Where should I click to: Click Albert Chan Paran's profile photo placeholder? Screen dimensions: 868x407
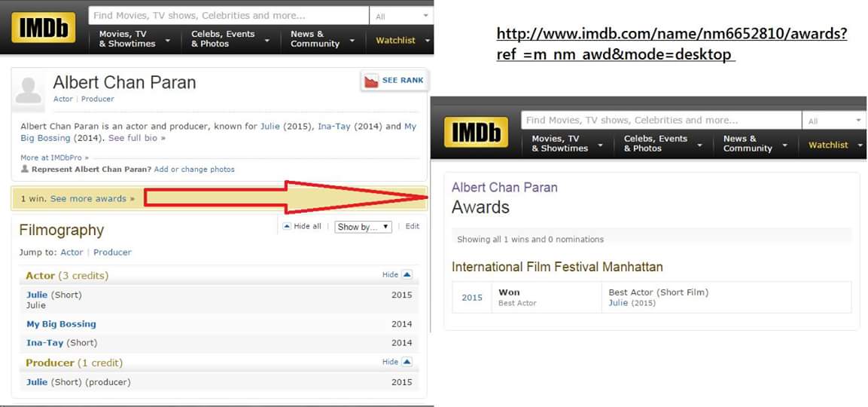point(29,91)
